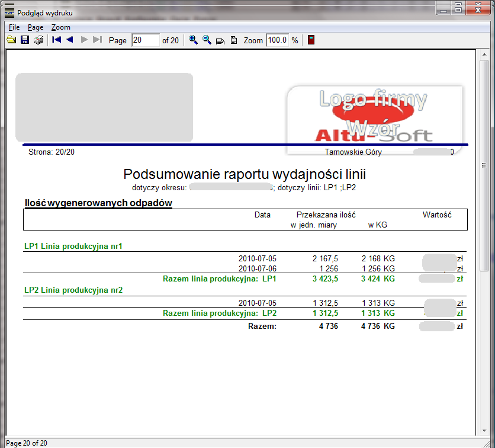Click the Zoom percentage input field
Image resolution: width=495 pixels, height=448 pixels.
(x=277, y=40)
